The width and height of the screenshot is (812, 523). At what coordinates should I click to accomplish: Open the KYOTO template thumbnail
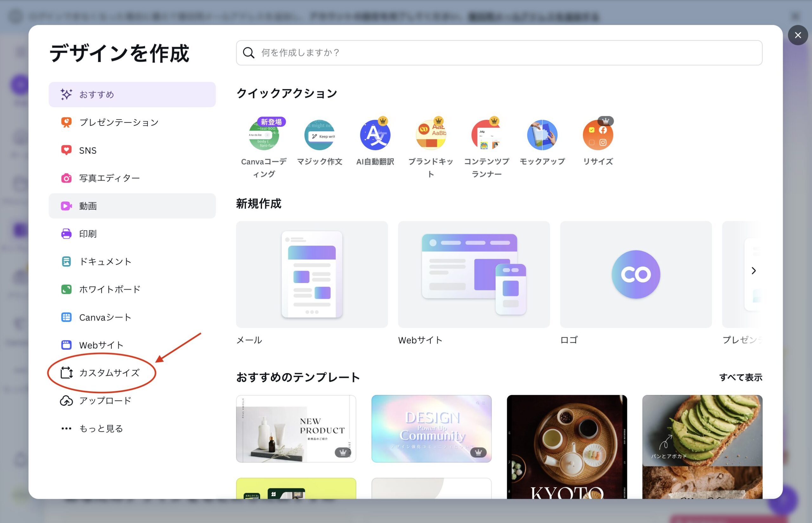pyautogui.click(x=567, y=447)
